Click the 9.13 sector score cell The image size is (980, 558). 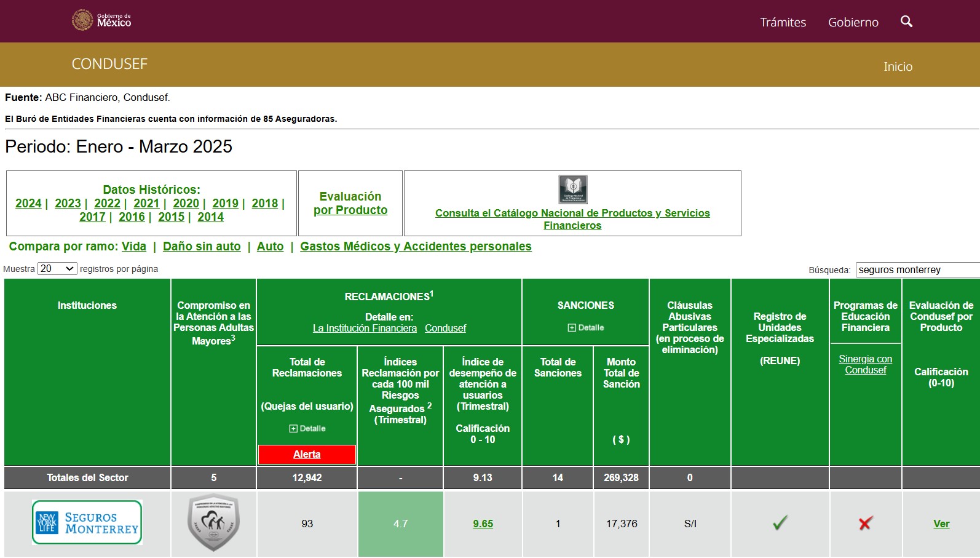point(483,478)
